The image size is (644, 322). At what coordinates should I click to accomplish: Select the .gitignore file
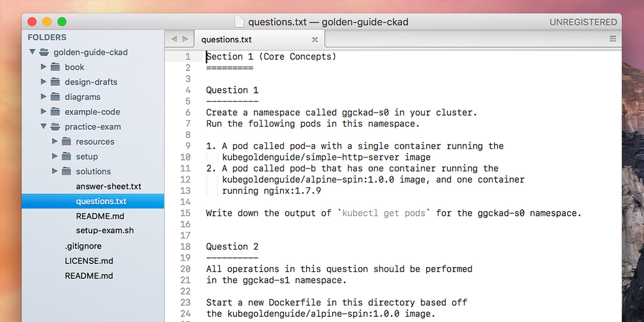[83, 246]
